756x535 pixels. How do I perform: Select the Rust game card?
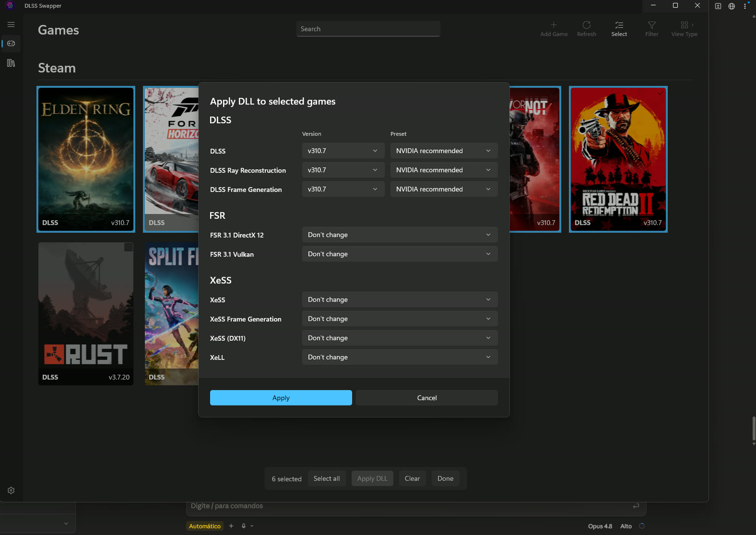coord(86,314)
